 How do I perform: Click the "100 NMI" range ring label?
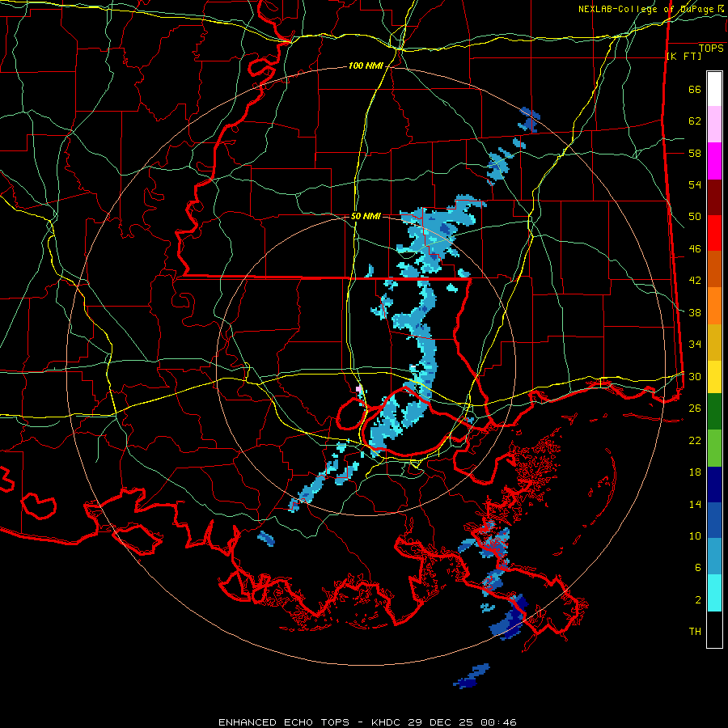pyautogui.click(x=366, y=66)
